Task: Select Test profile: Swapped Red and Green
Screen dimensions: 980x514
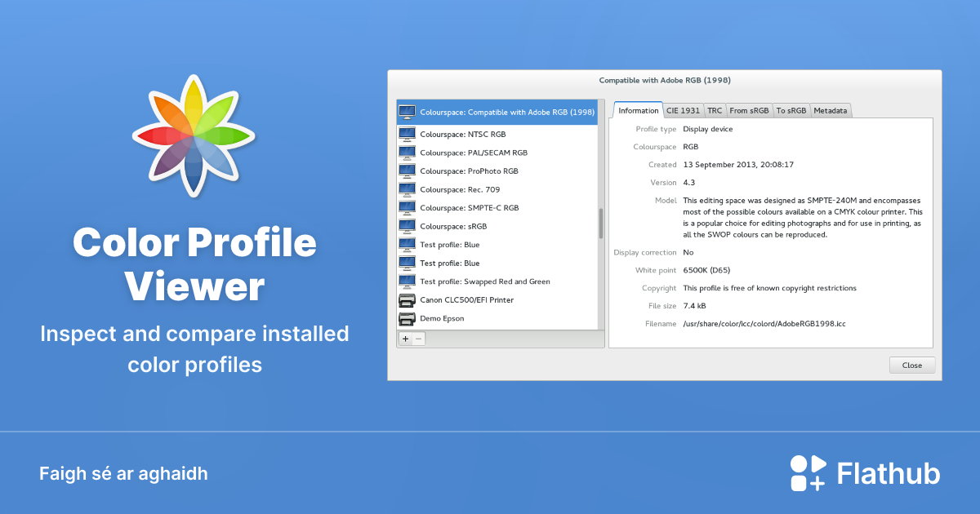Action: tap(485, 281)
